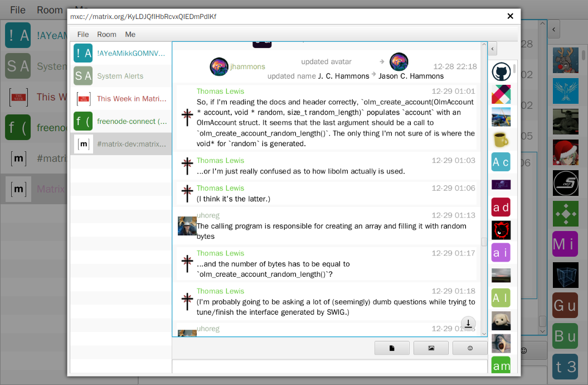
Task: Open the System Alerts room
Action: pos(120,76)
